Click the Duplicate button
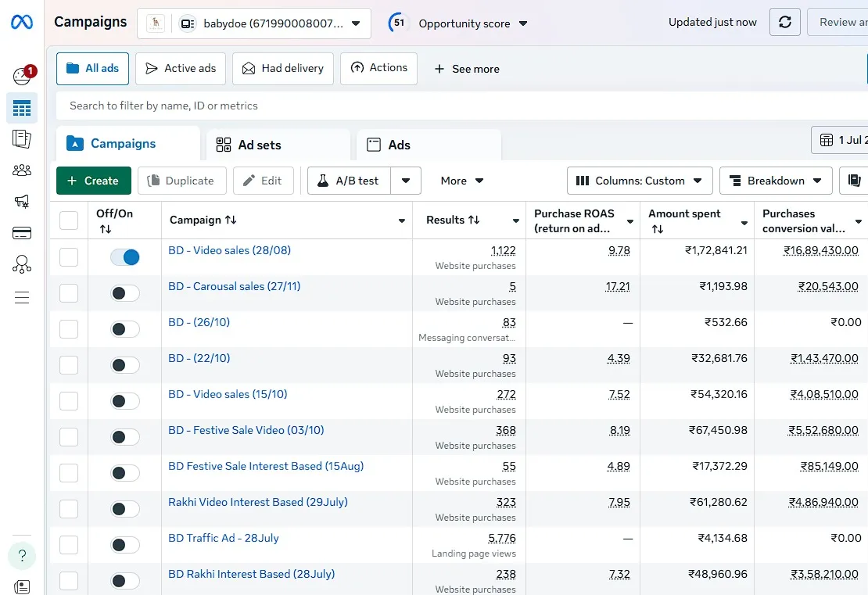 point(182,181)
